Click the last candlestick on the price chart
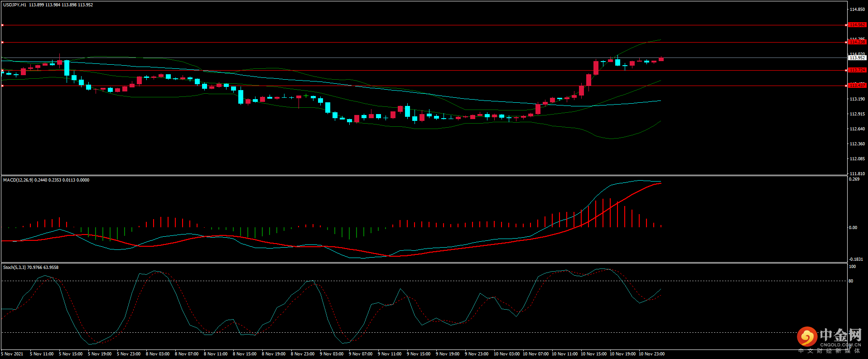Image resolution: width=868 pixels, height=359 pixels. pos(661,59)
